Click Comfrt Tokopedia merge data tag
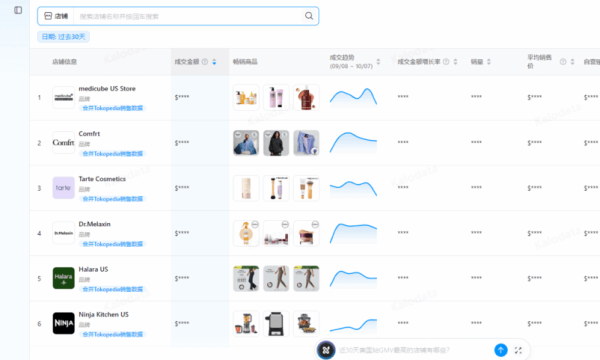Viewport: 600px width, 360px height. [112, 153]
